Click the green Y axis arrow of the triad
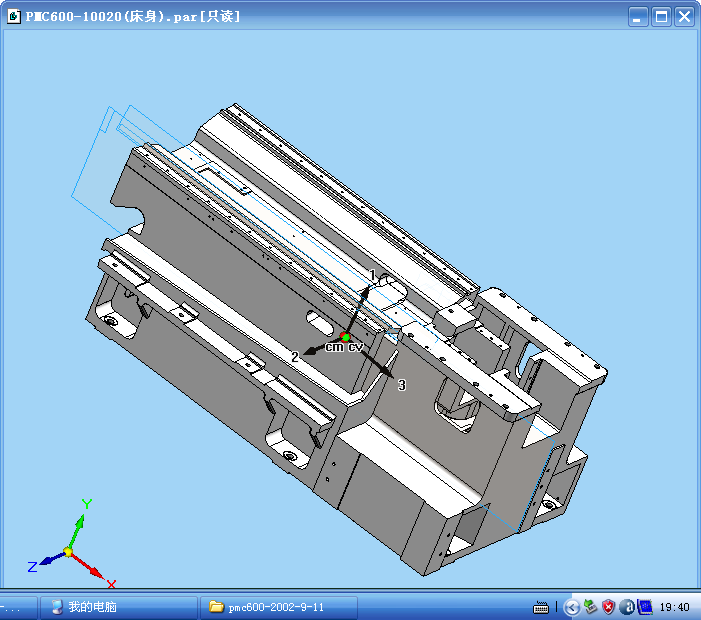 click(77, 531)
